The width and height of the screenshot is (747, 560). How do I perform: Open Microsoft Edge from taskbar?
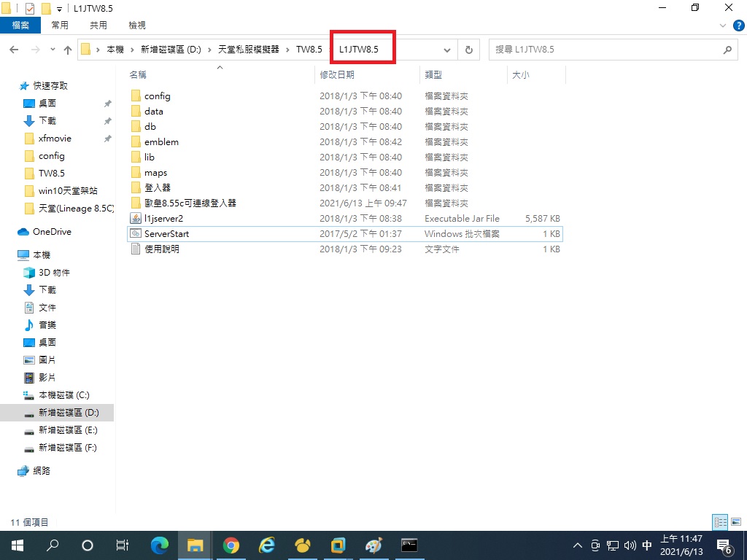click(x=160, y=545)
